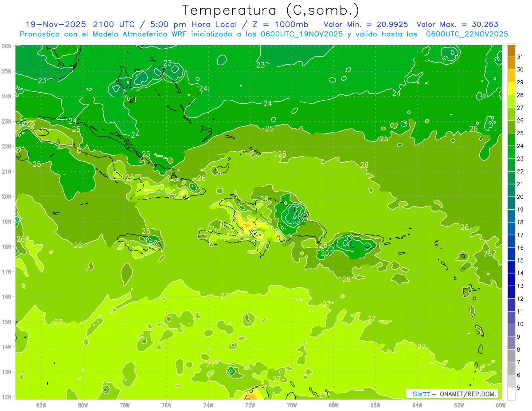Click the "0600UTC_22NOV2025" valid-until time

click(467, 34)
